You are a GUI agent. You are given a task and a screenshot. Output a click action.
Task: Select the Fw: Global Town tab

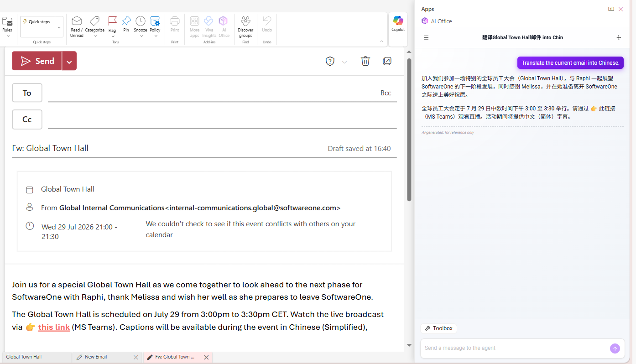(x=174, y=357)
